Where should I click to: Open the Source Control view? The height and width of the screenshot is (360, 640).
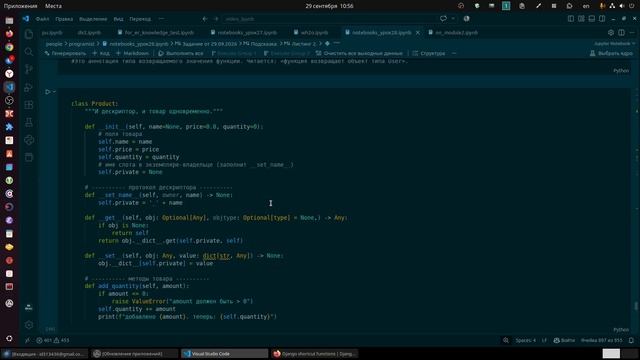coord(29,69)
